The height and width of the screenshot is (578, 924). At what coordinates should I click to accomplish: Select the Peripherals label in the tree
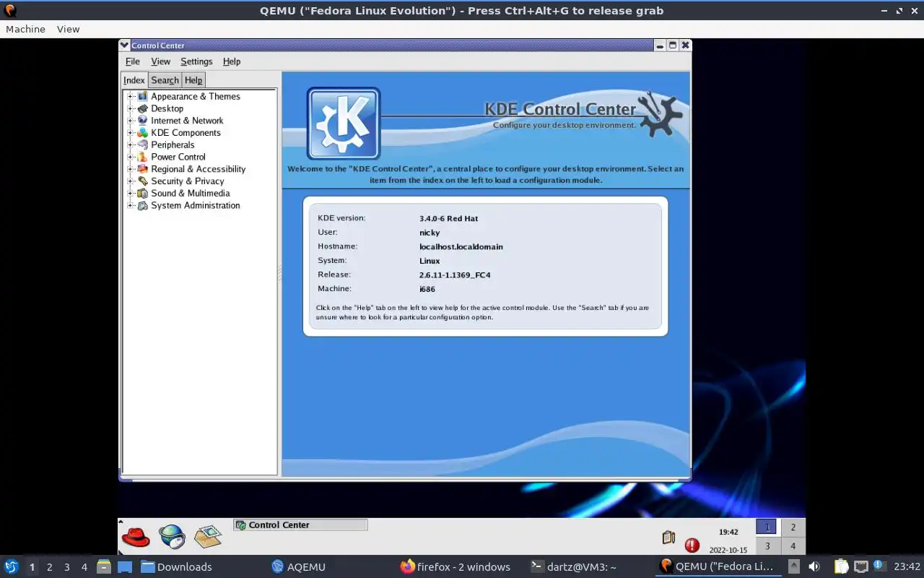[173, 144]
